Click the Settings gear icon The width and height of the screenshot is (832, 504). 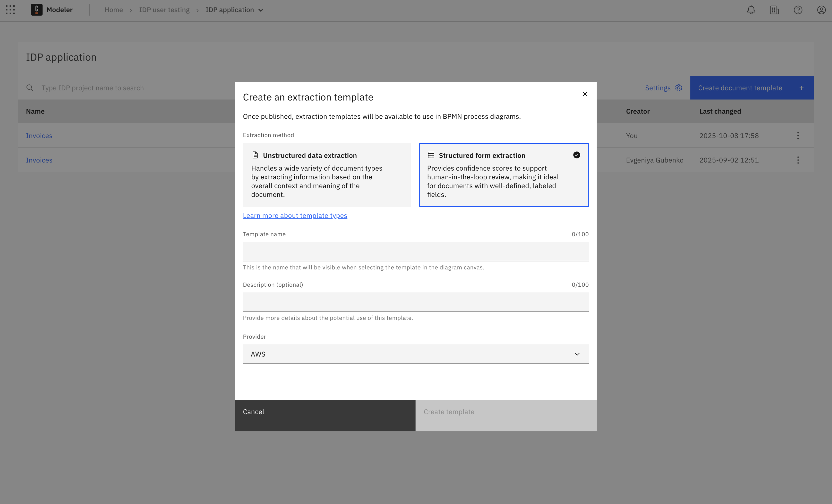678,88
